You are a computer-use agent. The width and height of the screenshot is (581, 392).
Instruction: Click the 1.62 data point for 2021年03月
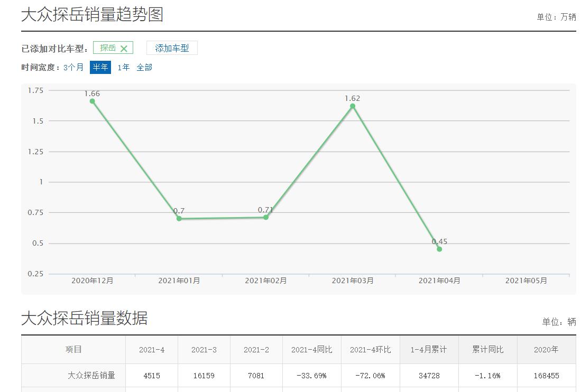coord(353,106)
